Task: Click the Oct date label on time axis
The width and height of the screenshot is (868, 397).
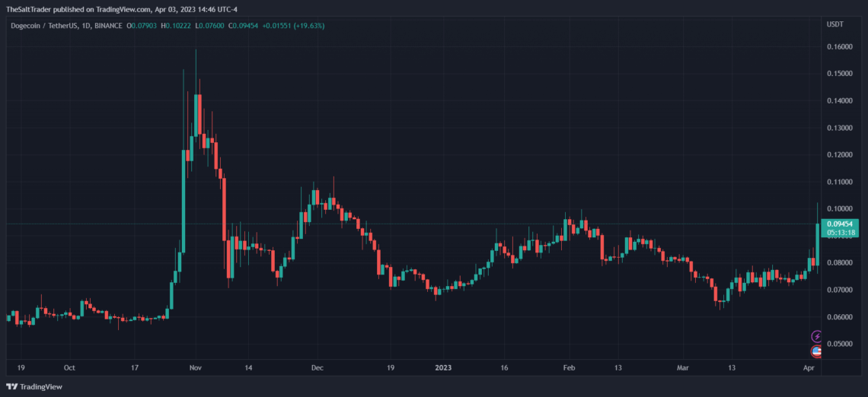Action: [x=69, y=367]
